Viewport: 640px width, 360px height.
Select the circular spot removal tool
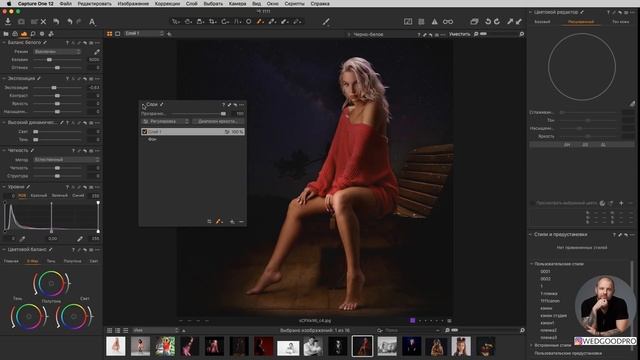coord(249,22)
